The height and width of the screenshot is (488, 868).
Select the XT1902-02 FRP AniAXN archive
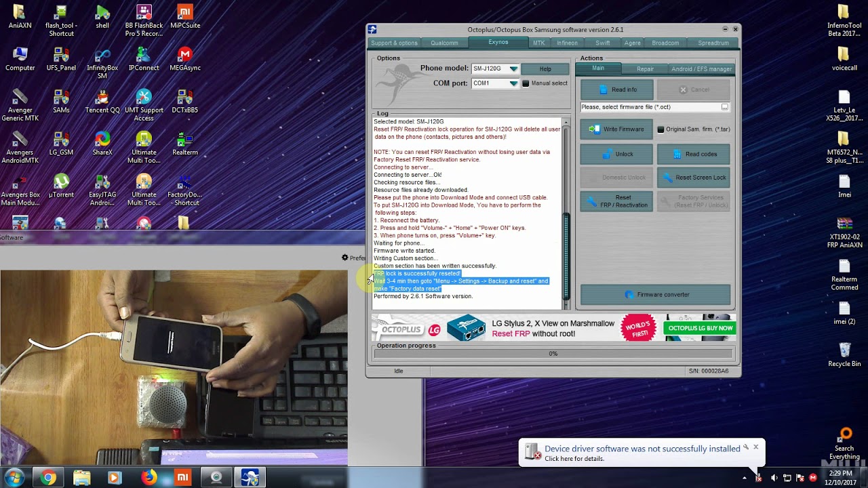click(x=844, y=232)
